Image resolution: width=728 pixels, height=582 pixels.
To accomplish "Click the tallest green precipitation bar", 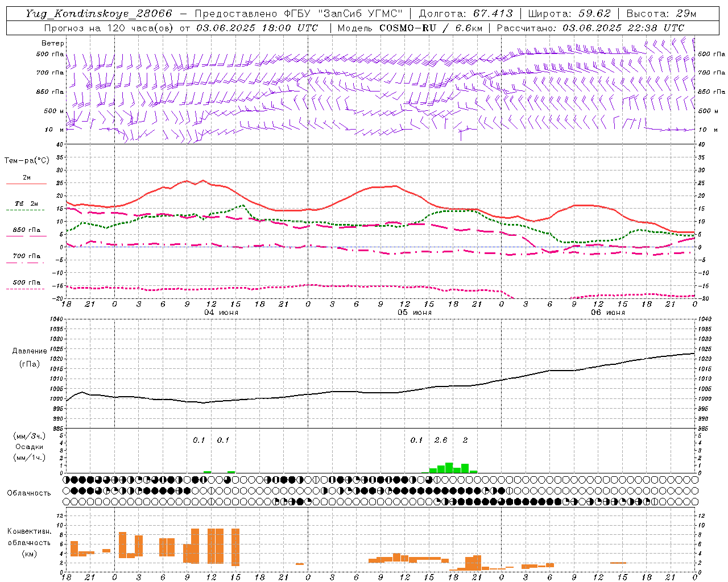I will (x=449, y=468).
